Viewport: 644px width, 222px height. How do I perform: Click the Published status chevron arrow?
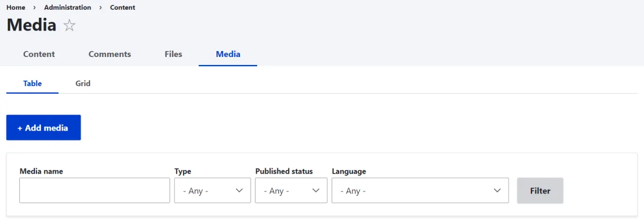[316, 191]
